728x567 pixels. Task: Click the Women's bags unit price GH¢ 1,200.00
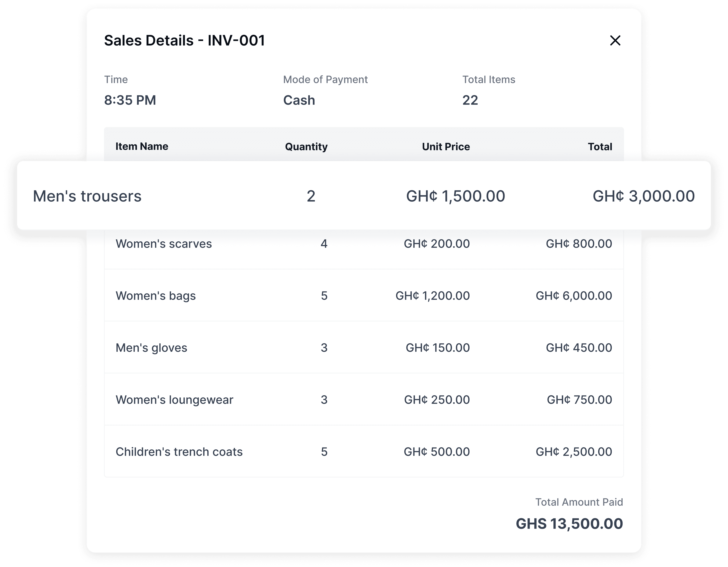(x=432, y=296)
